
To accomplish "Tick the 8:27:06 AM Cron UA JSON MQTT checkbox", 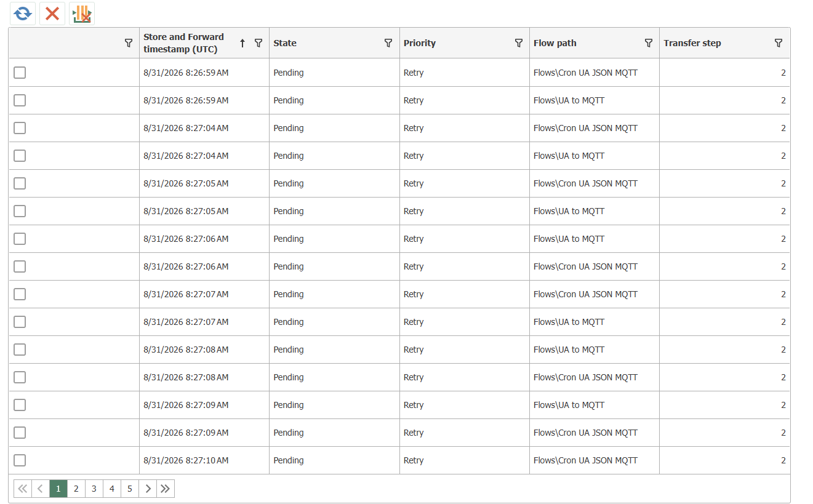I will pos(20,266).
